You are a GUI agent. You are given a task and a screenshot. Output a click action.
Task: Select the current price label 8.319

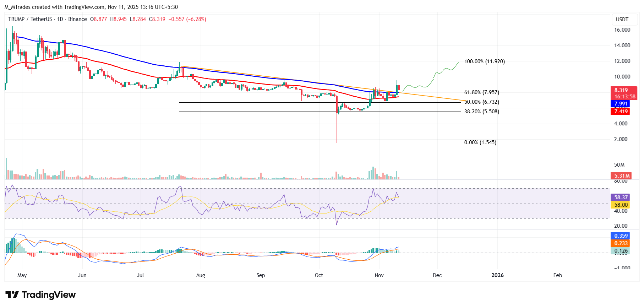pyautogui.click(x=621, y=90)
